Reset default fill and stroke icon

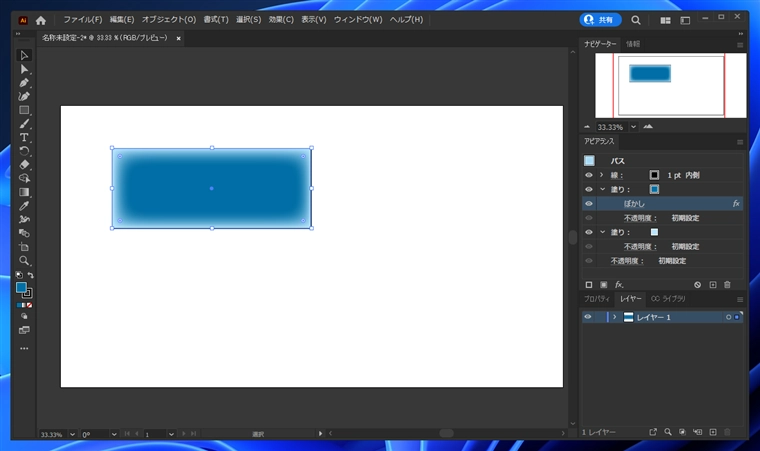pos(19,275)
